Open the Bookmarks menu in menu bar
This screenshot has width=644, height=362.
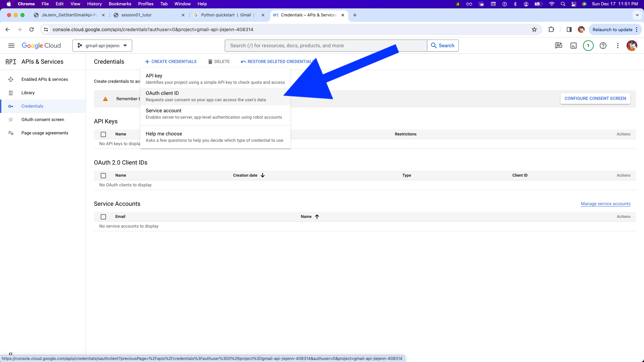pyautogui.click(x=120, y=4)
